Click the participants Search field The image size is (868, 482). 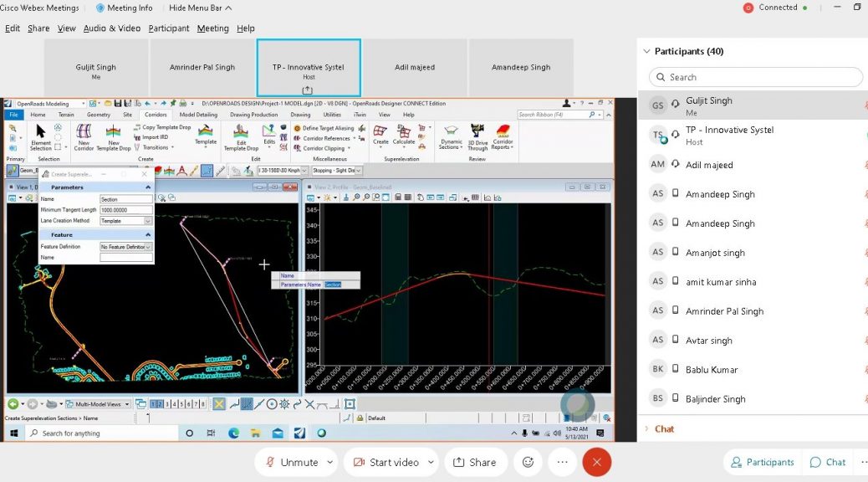pyautogui.click(x=756, y=77)
